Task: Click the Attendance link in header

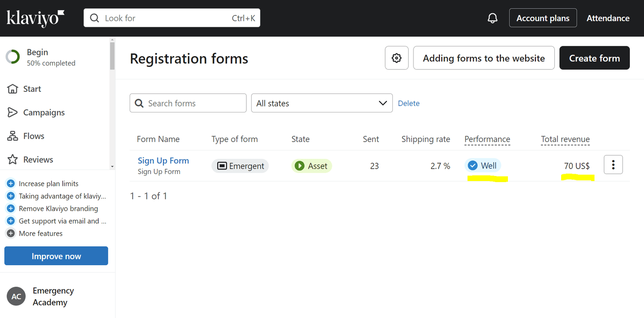Action: point(608,18)
